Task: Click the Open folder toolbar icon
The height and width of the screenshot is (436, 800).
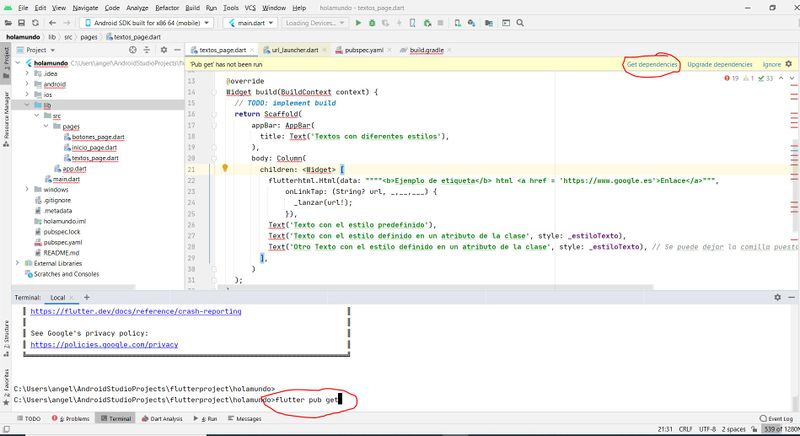Action: tap(8, 23)
